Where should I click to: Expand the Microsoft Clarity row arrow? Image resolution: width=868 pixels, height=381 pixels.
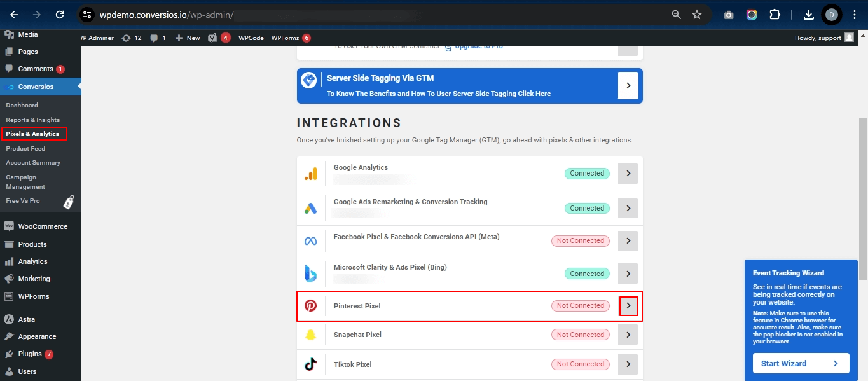point(628,274)
